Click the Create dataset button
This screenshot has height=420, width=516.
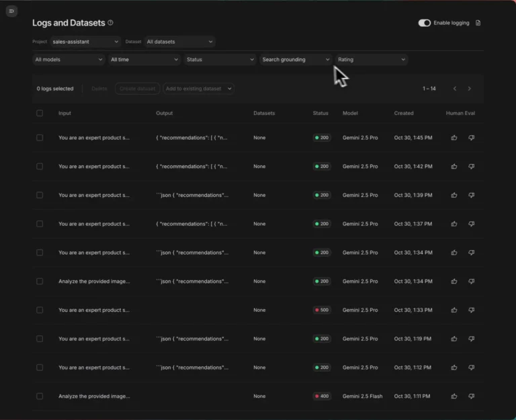pos(137,89)
